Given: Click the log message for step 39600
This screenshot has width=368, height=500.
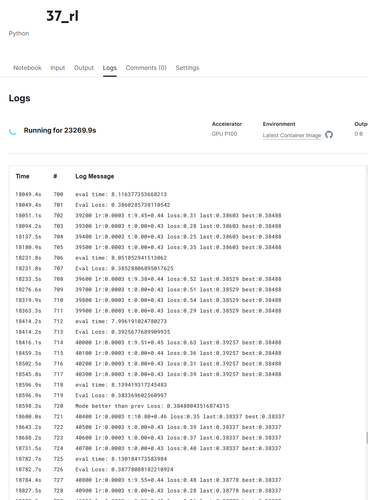Looking at the screenshot, I should click(x=178, y=279).
